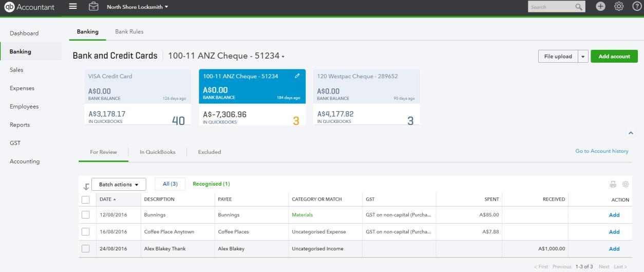The height and width of the screenshot is (272, 644).
Task: Toggle the hamburger navigation menu
Action: tap(73, 7)
